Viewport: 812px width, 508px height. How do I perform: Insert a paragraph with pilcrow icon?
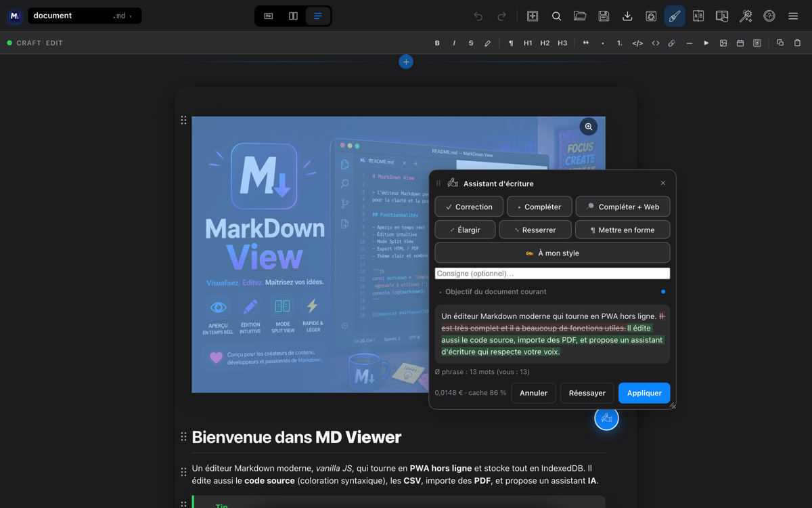[511, 43]
